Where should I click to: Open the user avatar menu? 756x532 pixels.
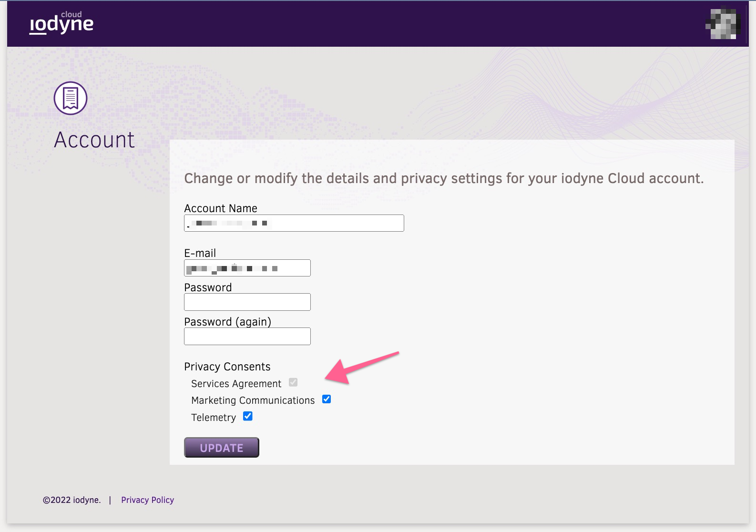click(x=723, y=23)
